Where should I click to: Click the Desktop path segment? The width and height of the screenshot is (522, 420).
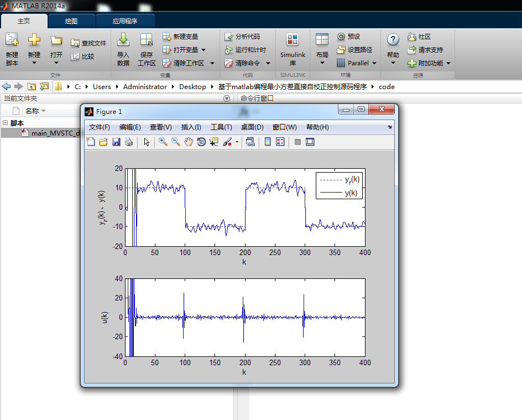tap(192, 86)
